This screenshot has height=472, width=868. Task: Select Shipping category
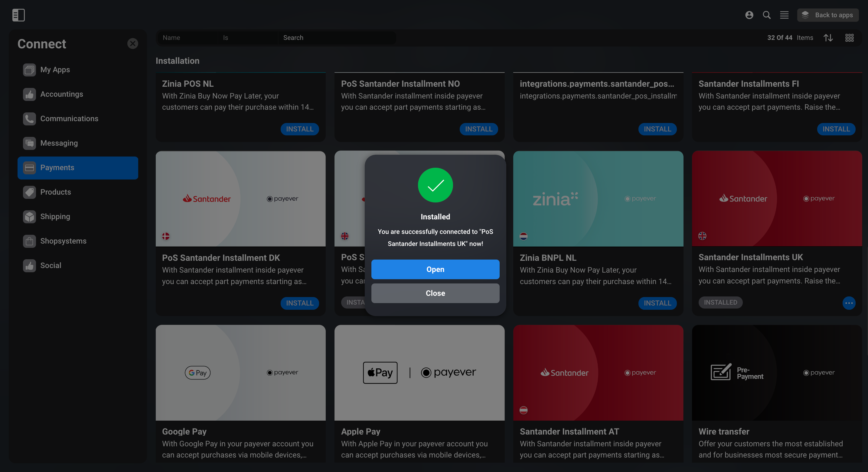pos(78,216)
